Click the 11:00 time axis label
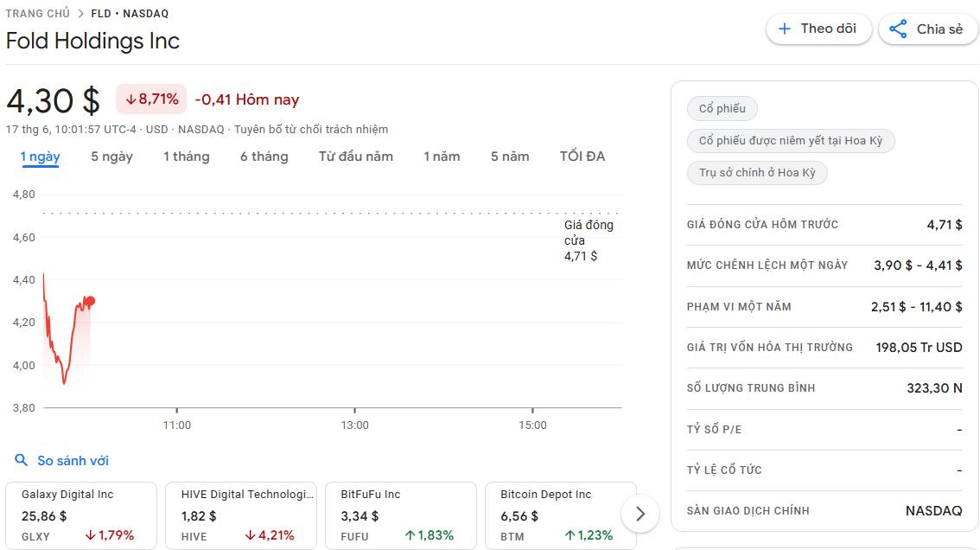The height and width of the screenshot is (550, 980). coord(177,425)
